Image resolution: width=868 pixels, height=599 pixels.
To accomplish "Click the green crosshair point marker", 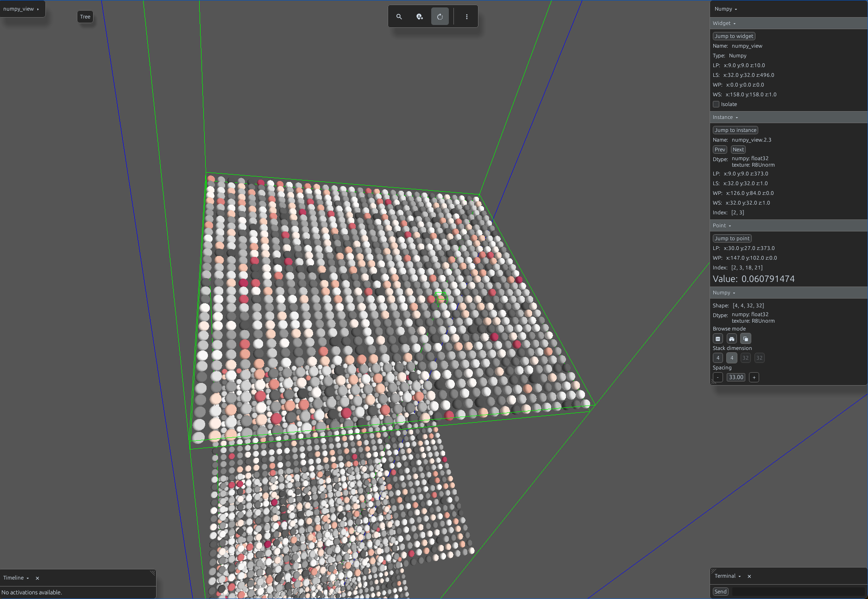I will (x=440, y=298).
